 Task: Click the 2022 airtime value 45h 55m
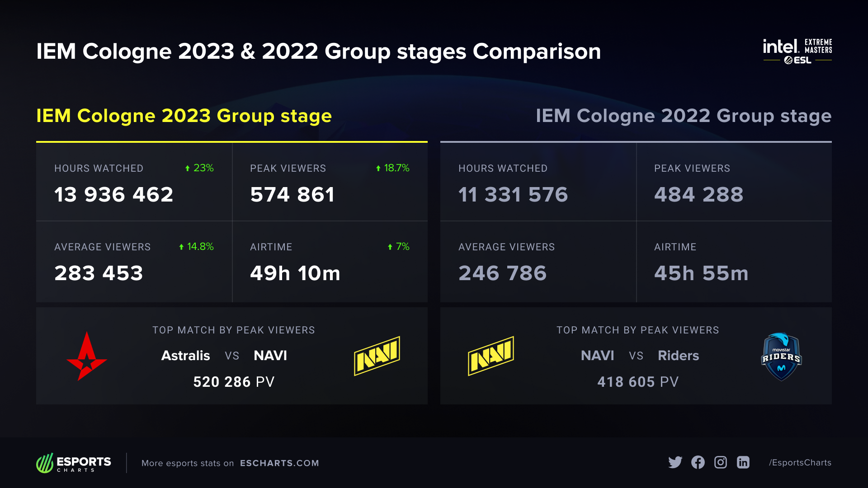tap(701, 273)
